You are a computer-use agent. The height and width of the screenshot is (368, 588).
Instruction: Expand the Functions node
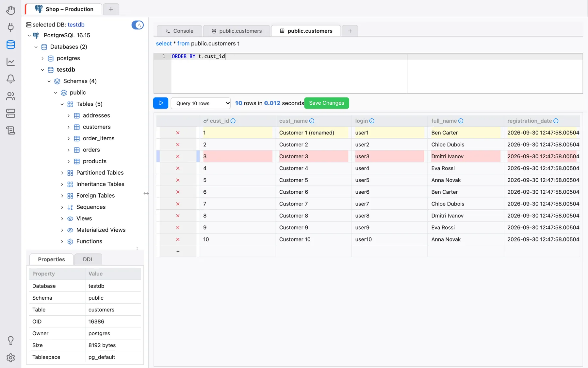click(62, 241)
